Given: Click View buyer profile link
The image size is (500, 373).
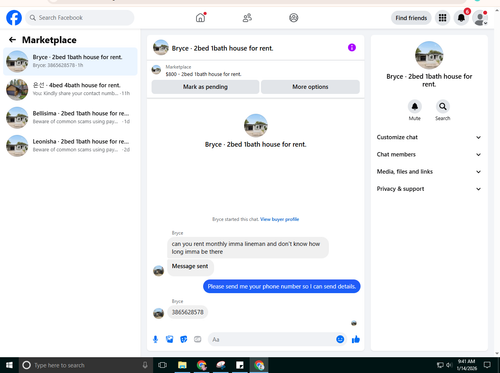Looking at the screenshot, I should (279, 219).
